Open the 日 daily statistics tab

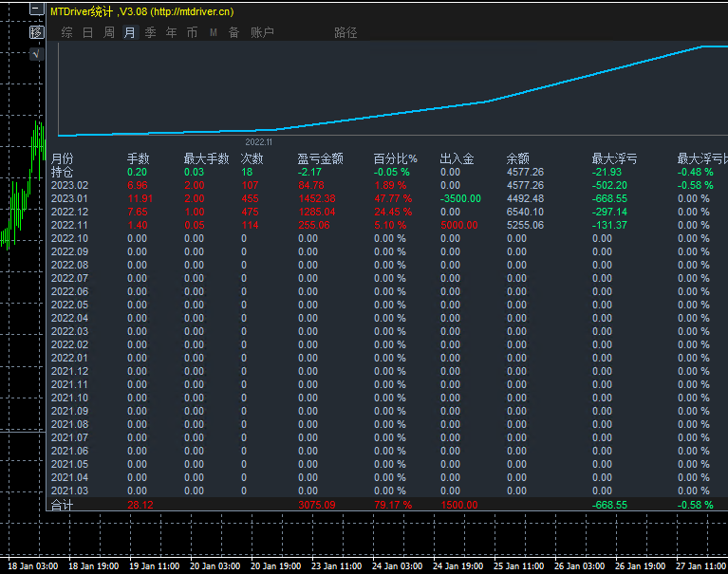(x=87, y=32)
